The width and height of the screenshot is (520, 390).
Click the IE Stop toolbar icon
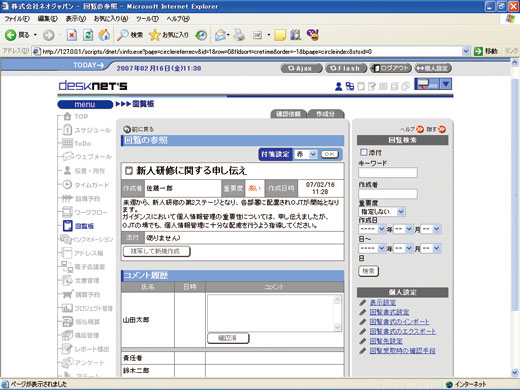tap(72, 35)
